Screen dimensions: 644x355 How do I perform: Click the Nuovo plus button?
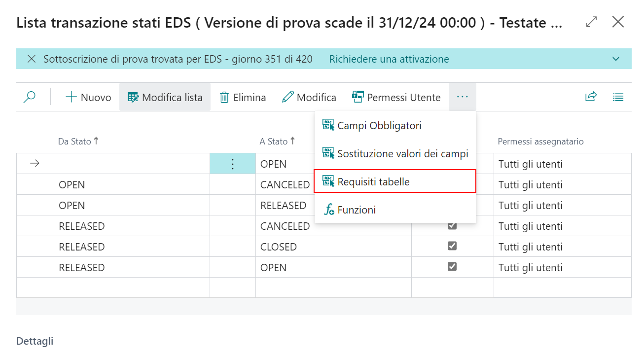pos(89,97)
